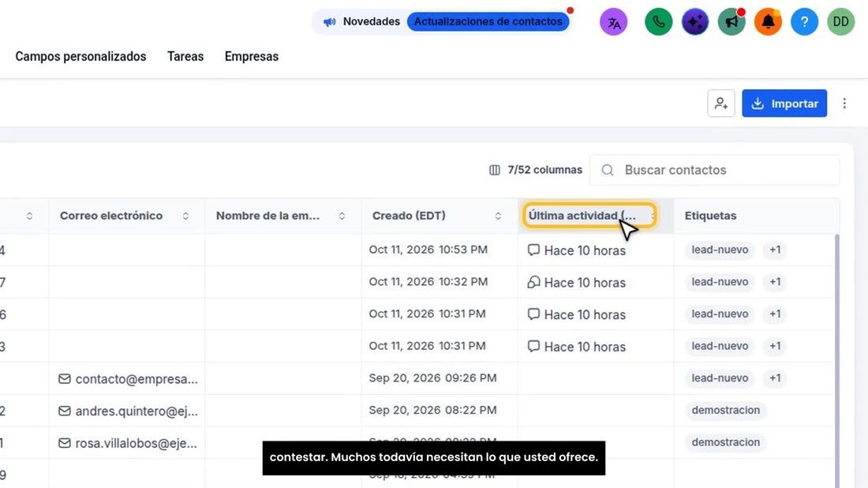
Task: Click envelope icon beside contacto@empresa
Action: 65,379
